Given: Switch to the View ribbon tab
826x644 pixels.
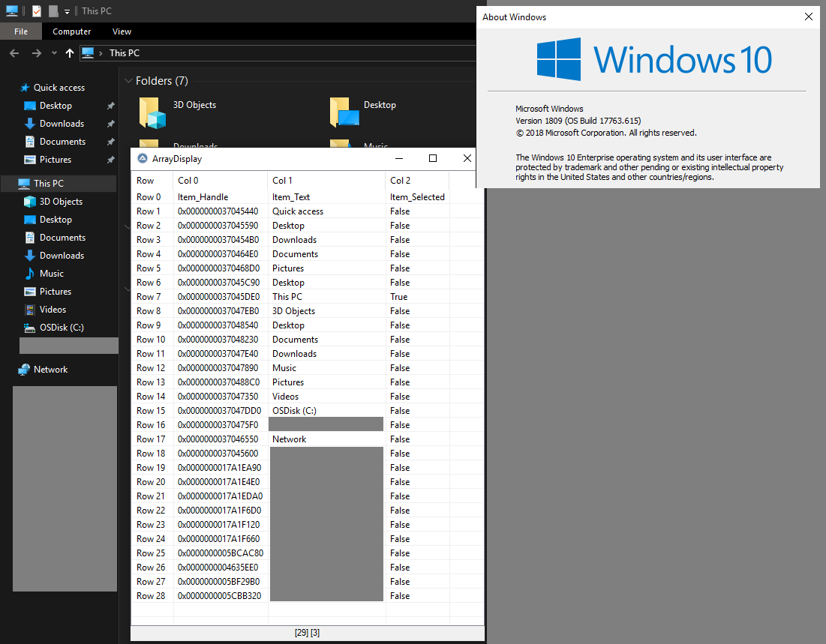Looking at the screenshot, I should (122, 31).
